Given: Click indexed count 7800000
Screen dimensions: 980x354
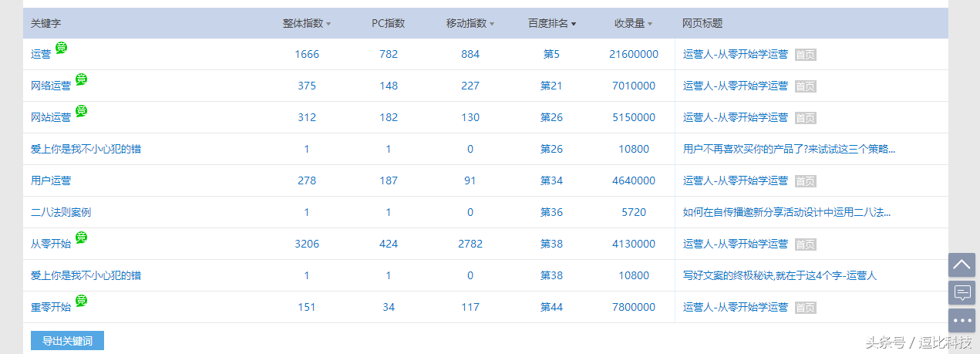Looking at the screenshot, I should point(634,308).
